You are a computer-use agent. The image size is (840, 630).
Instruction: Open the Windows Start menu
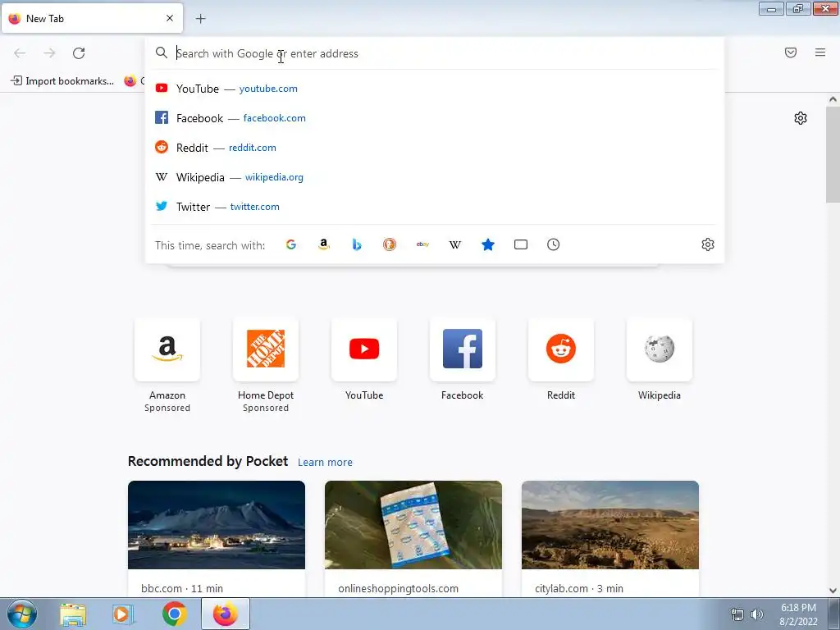[21, 614]
